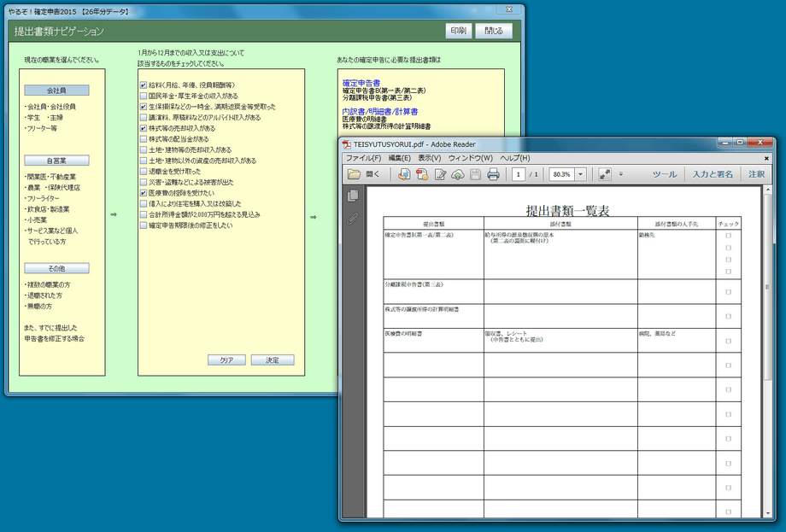
Task: Check 株式等の配当金がある checkbox
Action: 144,138
